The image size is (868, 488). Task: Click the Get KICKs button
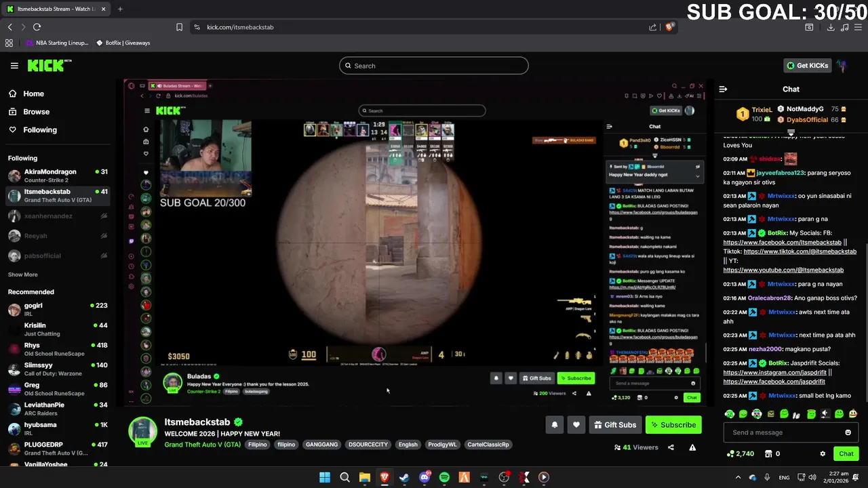[x=807, y=66]
